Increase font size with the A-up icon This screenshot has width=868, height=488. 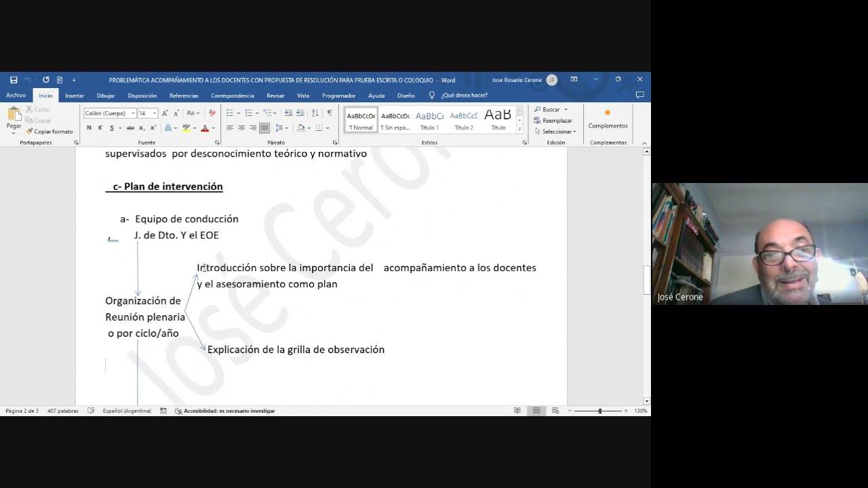[x=165, y=113]
